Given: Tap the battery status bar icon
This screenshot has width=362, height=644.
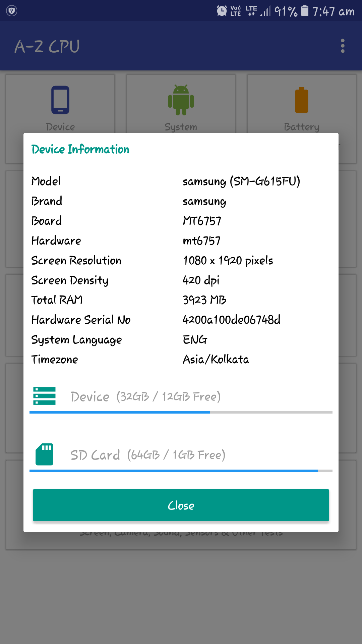Looking at the screenshot, I should (x=305, y=11).
